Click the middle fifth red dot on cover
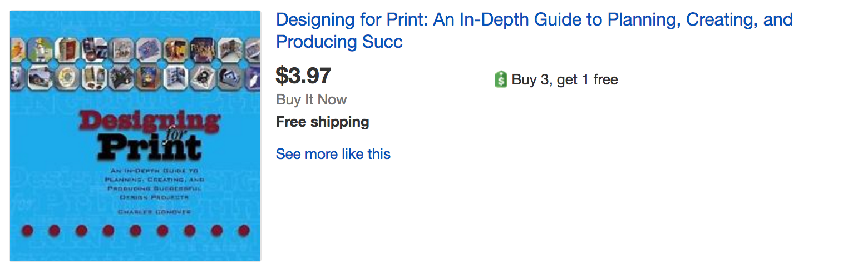Viewport: 868px width, 269px height. (x=135, y=230)
